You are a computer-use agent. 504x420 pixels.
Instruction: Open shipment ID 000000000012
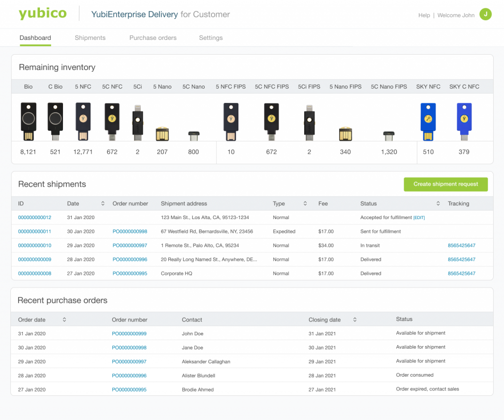[35, 218]
